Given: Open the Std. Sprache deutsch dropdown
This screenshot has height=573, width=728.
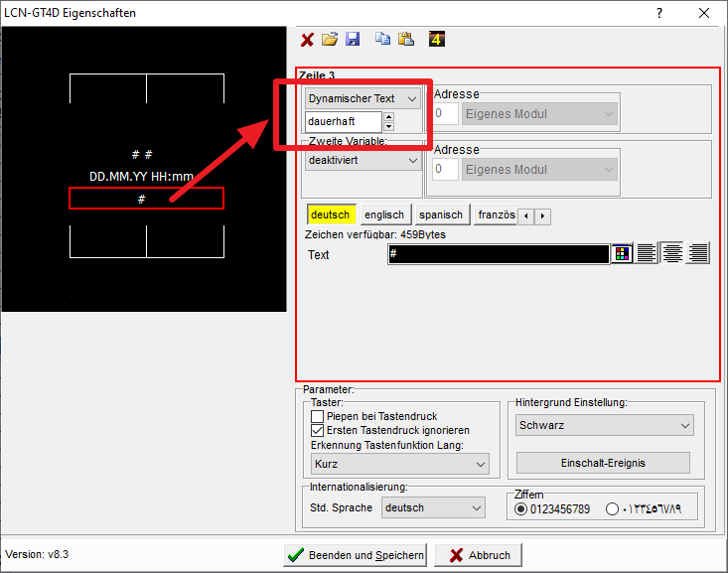Looking at the screenshot, I should click(x=433, y=508).
